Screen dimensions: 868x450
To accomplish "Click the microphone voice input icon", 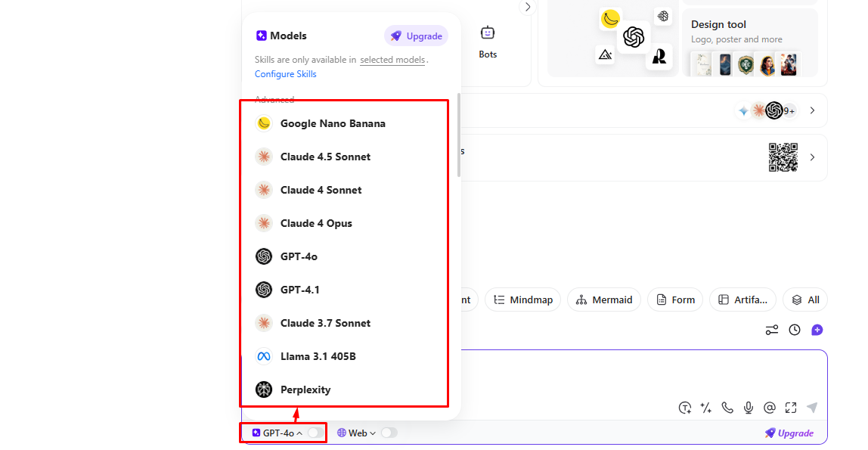I will [749, 408].
